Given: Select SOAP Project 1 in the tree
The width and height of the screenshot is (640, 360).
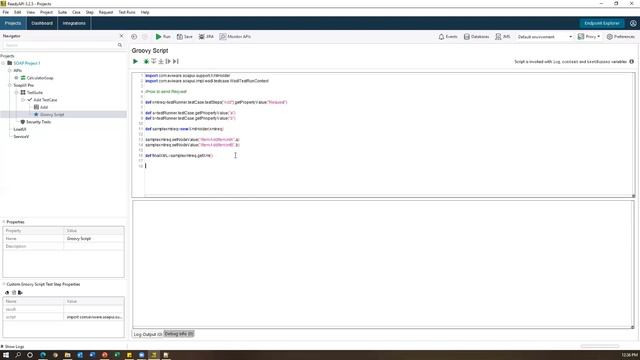Looking at the screenshot, I should click(x=27, y=63).
